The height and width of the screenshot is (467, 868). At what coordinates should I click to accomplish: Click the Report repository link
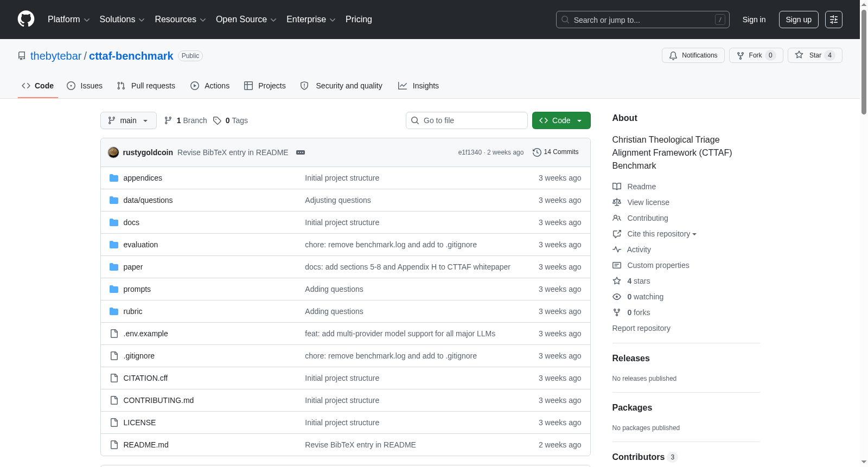tap(641, 328)
